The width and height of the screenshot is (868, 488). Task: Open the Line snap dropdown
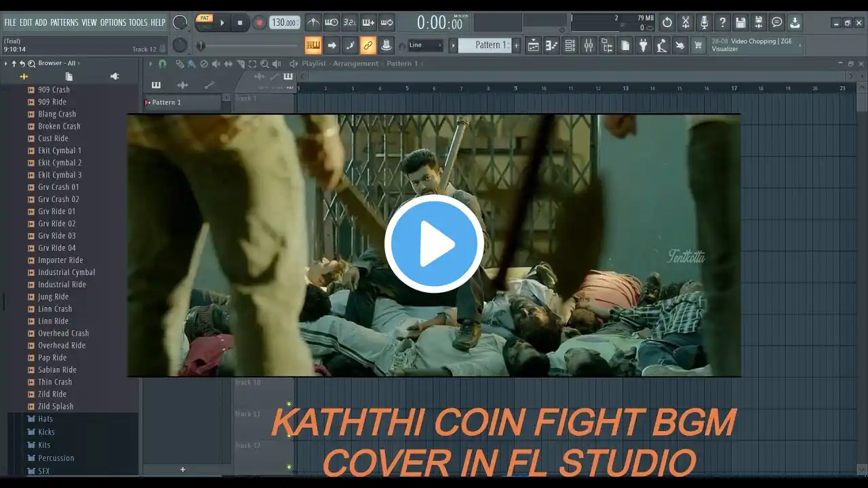tap(426, 45)
